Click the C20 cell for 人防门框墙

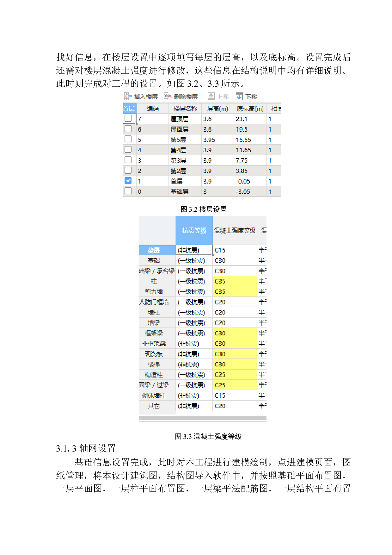coord(235,302)
